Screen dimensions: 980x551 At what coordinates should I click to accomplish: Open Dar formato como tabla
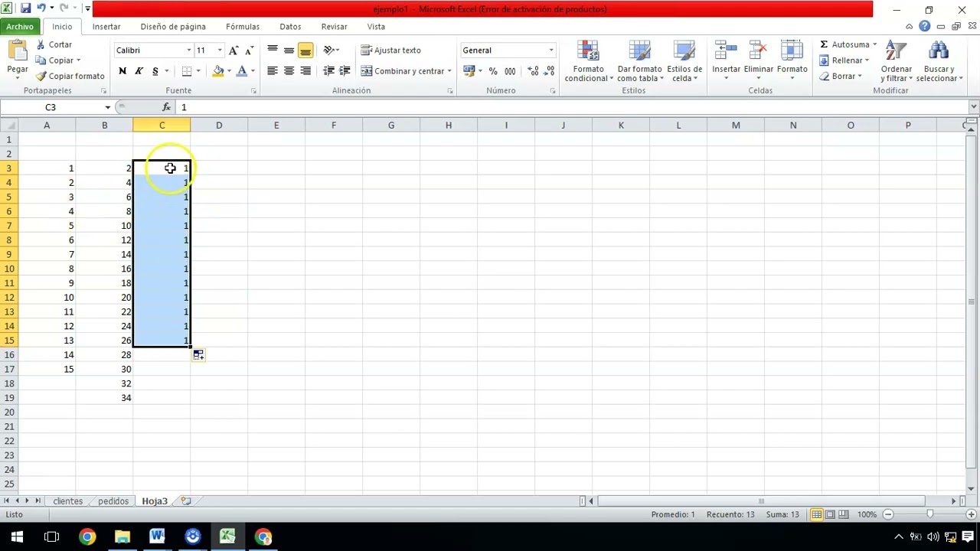[x=639, y=61]
